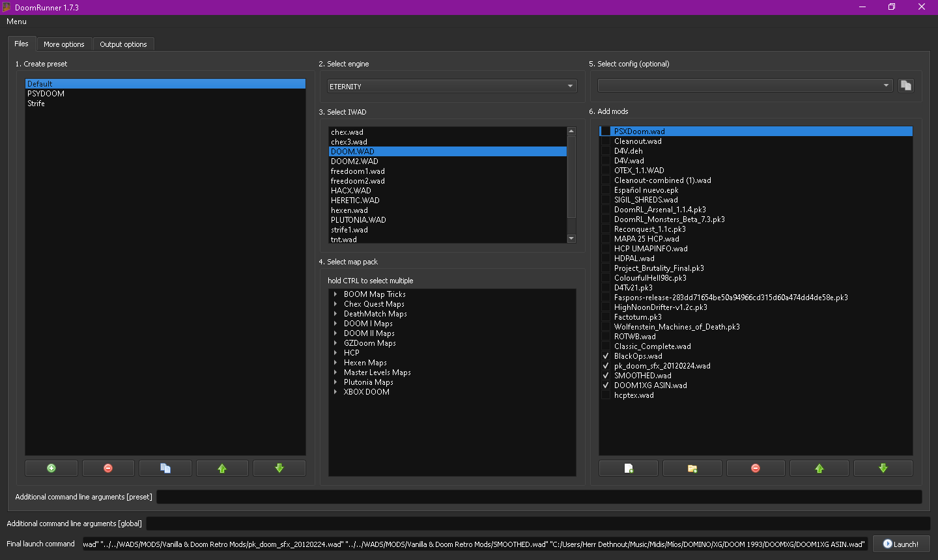Expand the BOOM Map Tricks folder
This screenshot has width=938, height=560.
[335, 294]
